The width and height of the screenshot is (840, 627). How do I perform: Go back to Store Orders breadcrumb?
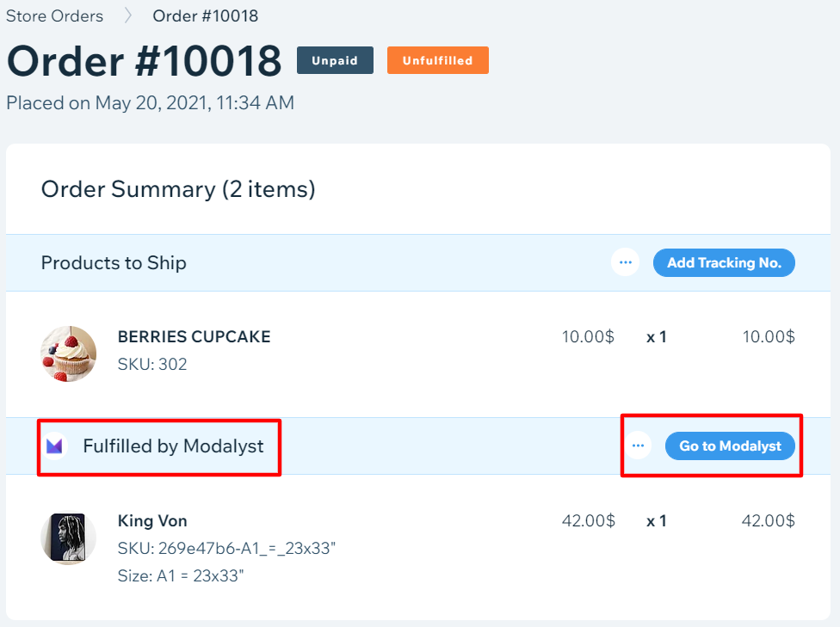coord(54,15)
